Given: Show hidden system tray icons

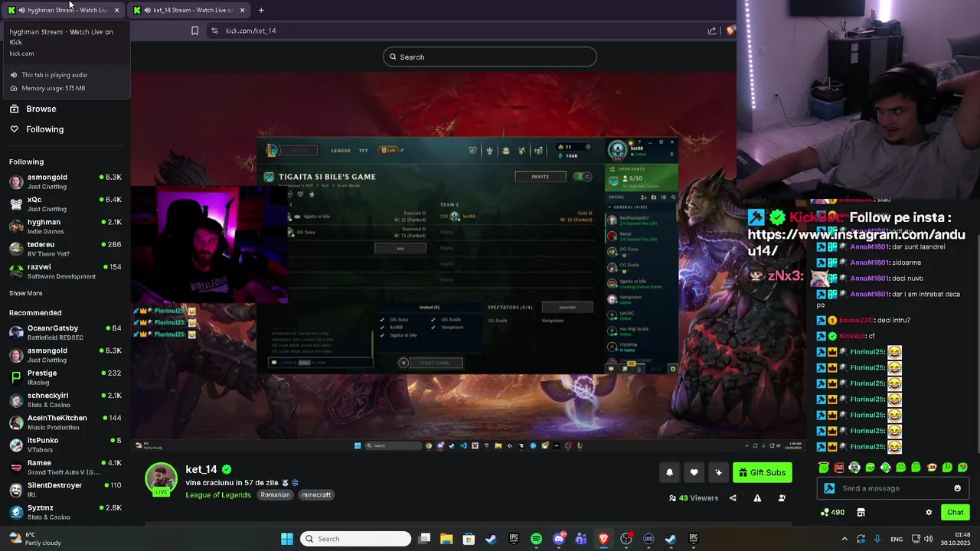Looking at the screenshot, I should (844, 539).
